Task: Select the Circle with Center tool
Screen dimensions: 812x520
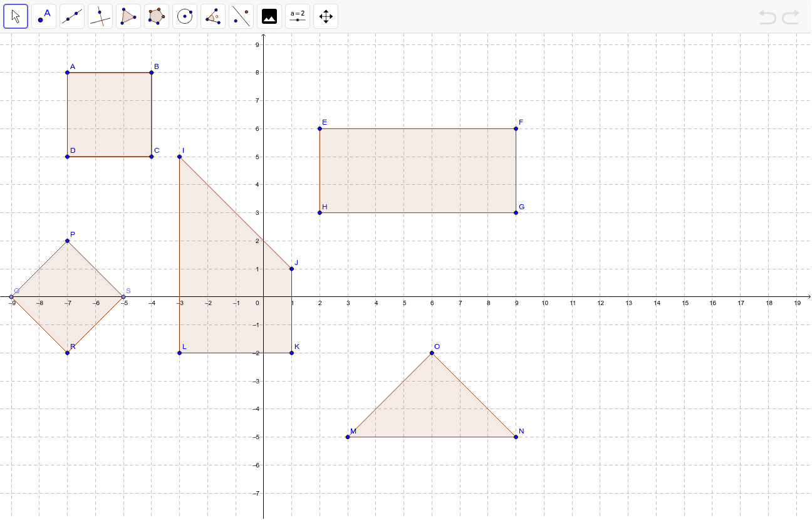Action: coord(185,16)
